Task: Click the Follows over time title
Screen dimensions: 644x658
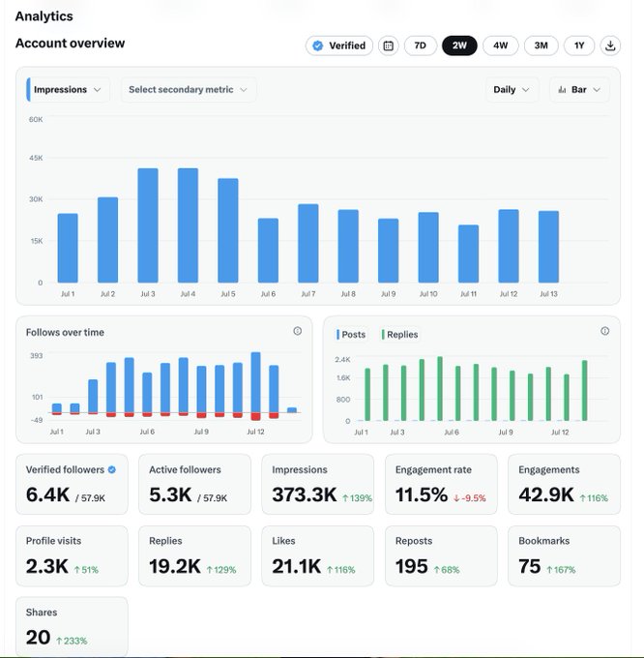Action: point(65,332)
